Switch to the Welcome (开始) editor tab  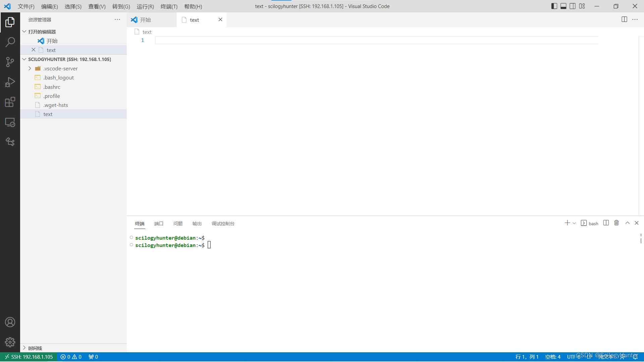pos(152,20)
